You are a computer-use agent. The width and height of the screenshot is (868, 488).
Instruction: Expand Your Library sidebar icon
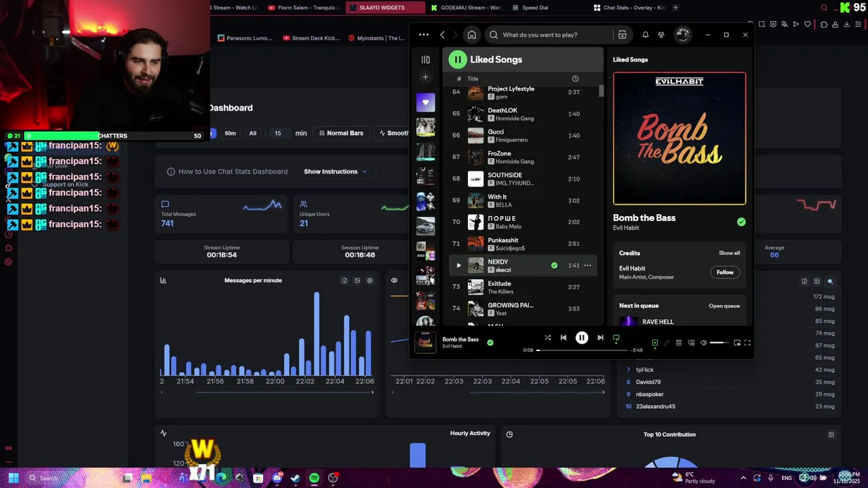[x=425, y=60]
